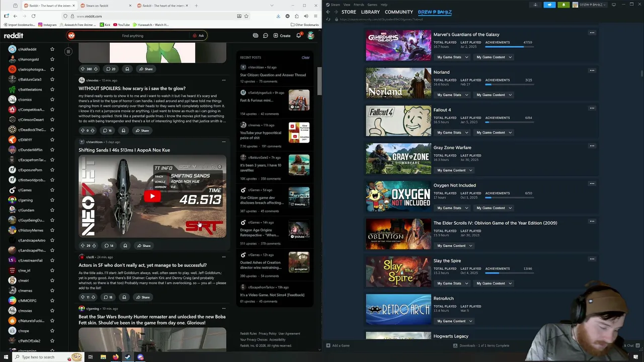Screen dimensions: 644x362
Task: Open the Games menu in Steam
Action: [372, 5]
